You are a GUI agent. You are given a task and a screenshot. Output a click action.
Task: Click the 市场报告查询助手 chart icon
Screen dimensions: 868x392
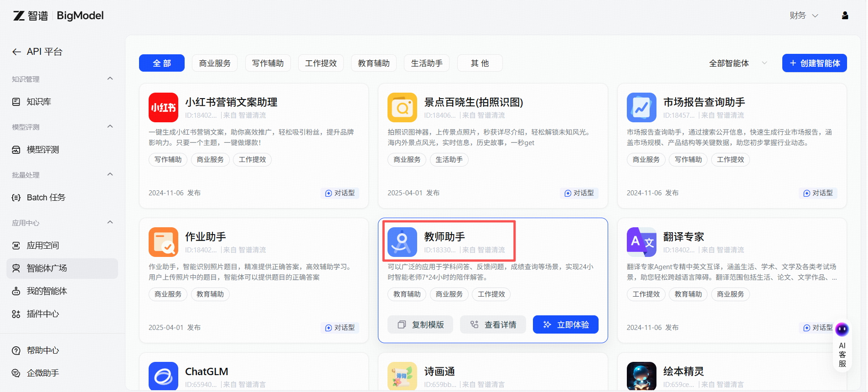pyautogui.click(x=641, y=108)
